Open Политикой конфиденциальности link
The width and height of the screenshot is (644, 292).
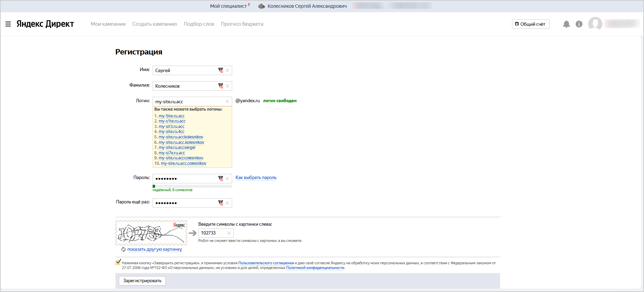coord(315,268)
